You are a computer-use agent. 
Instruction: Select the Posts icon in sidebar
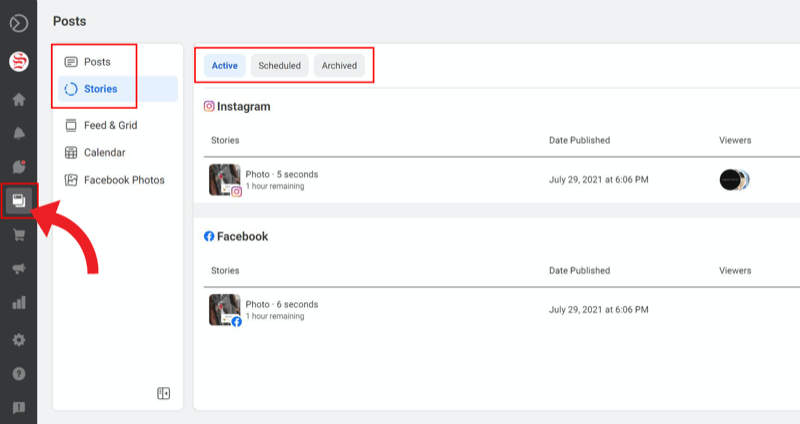[x=18, y=201]
